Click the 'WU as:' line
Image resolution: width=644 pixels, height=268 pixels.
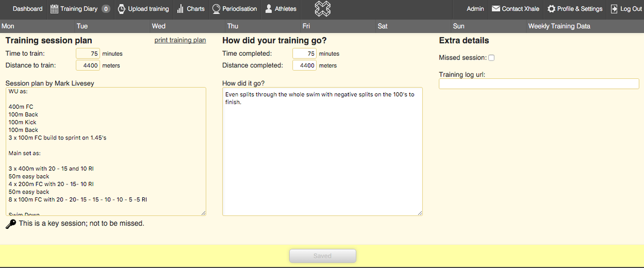tap(18, 91)
